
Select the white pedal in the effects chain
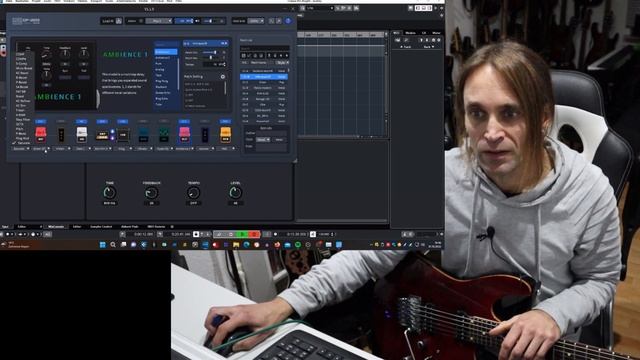coord(82,134)
